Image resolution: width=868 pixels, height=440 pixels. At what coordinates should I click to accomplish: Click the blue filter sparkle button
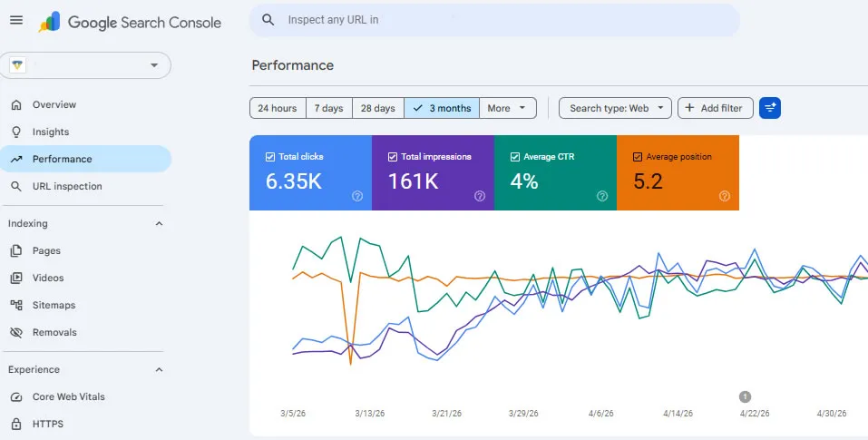point(770,108)
